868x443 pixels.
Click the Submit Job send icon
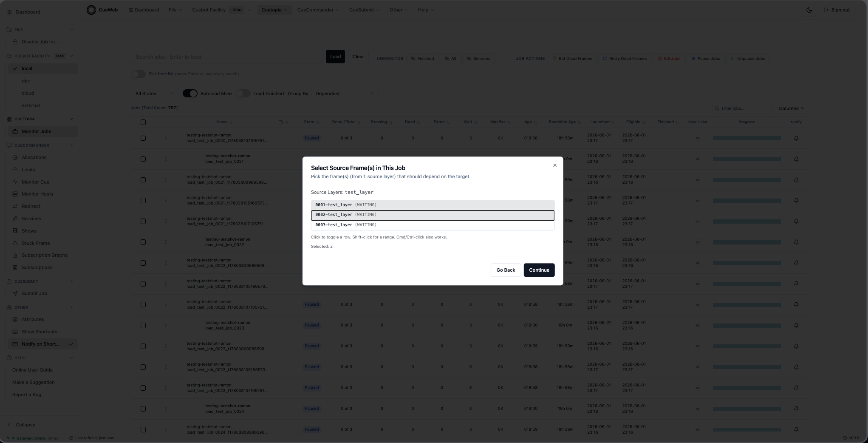point(15,293)
